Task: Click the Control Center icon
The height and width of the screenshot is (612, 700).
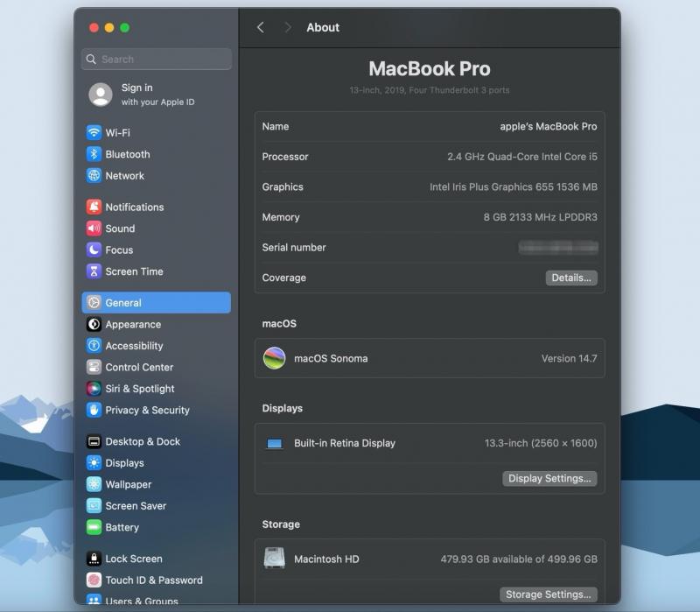Action: (x=94, y=367)
